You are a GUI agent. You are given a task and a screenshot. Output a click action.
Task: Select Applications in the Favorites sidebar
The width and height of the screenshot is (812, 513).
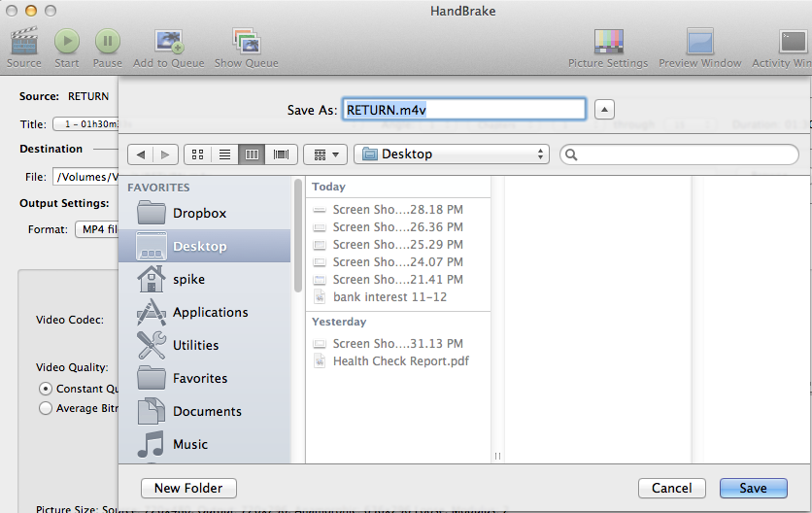210,312
